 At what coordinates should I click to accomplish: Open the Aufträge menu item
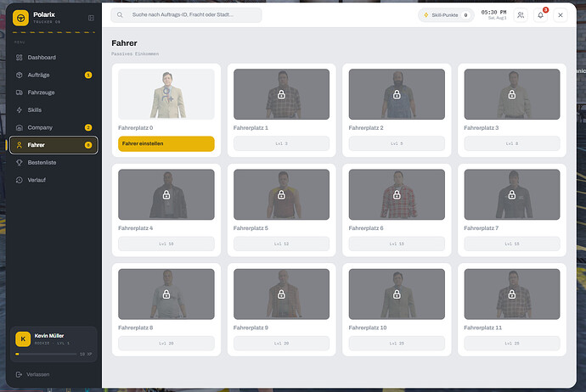click(x=54, y=75)
